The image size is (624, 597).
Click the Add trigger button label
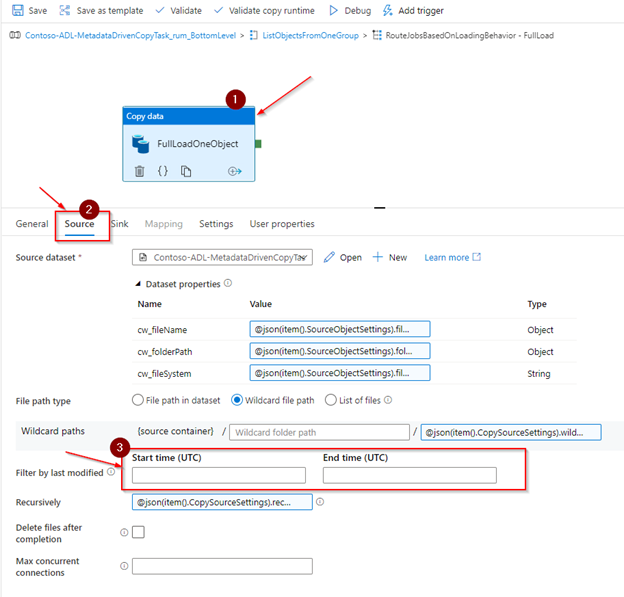point(421,11)
